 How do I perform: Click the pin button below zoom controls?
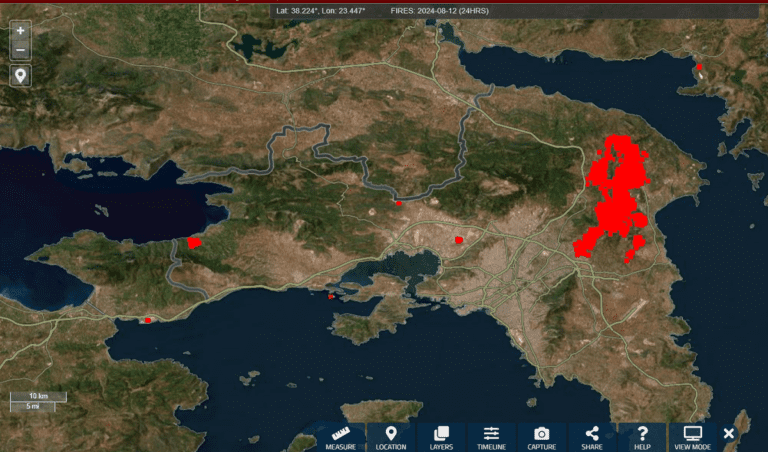(20, 76)
